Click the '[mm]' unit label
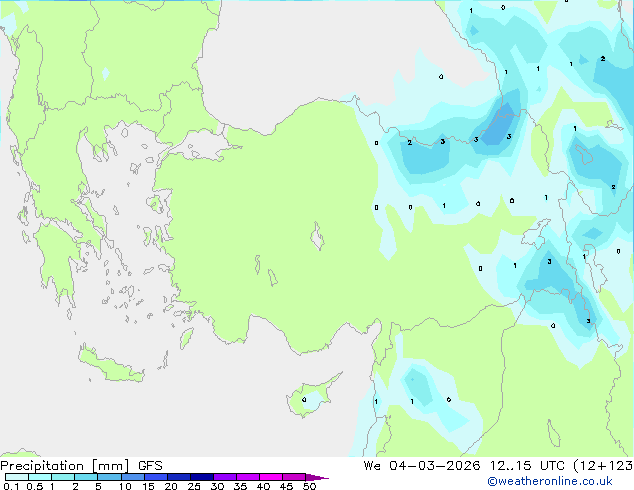Screen dimensions: 634x490 tap(110, 466)
